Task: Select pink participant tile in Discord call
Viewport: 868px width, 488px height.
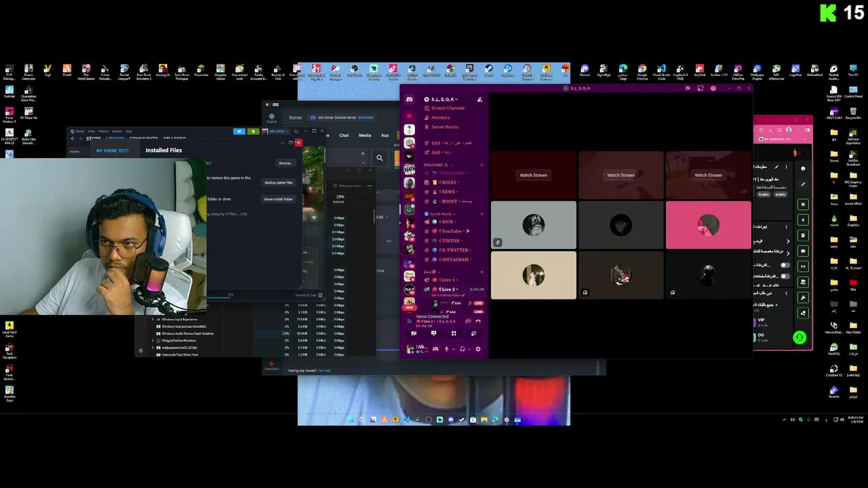Action: [708, 225]
